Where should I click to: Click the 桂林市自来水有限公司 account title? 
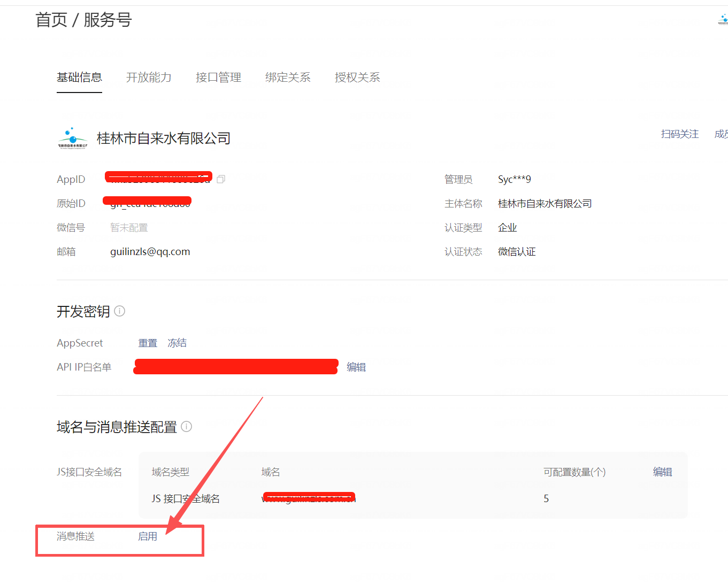pyautogui.click(x=164, y=138)
